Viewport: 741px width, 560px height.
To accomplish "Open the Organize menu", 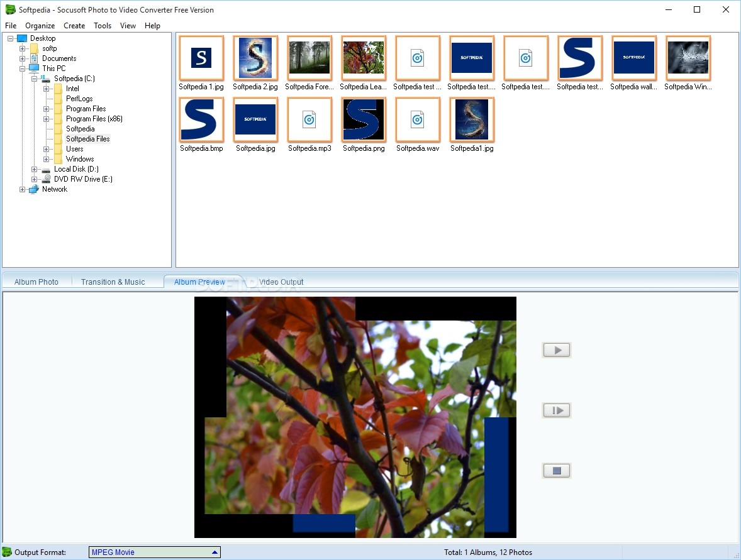I will (x=40, y=26).
